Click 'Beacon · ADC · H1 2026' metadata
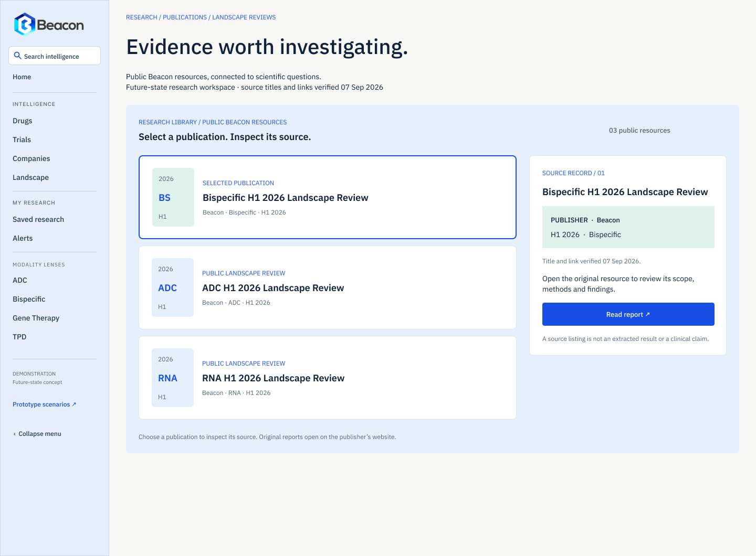Image resolution: width=756 pixels, height=556 pixels. [236, 303]
